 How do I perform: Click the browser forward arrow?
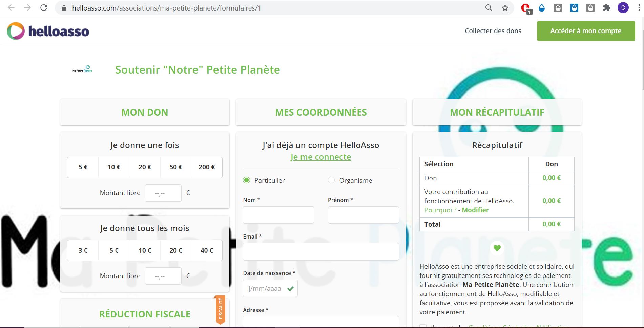(x=27, y=8)
